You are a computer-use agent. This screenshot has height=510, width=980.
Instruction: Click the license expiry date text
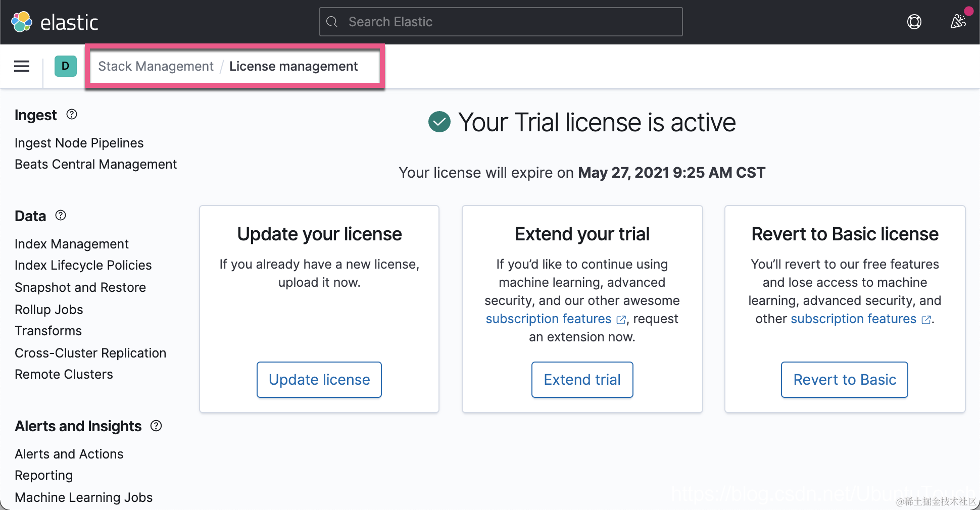pos(671,173)
